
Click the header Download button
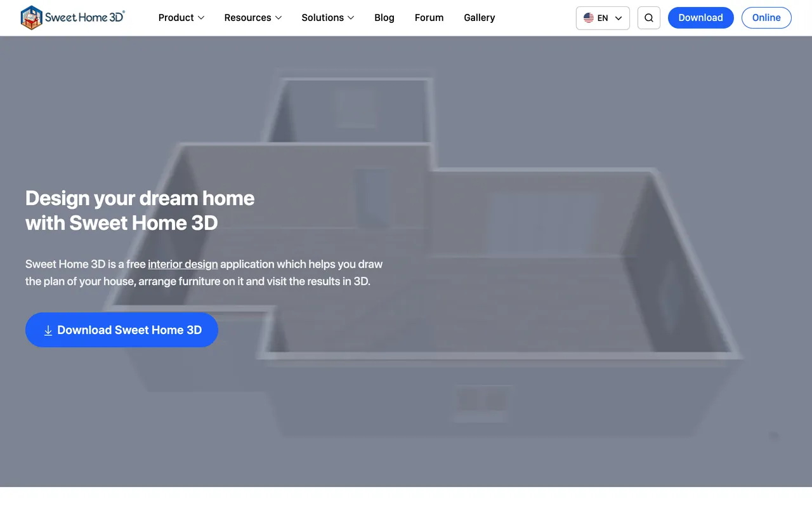[701, 18]
